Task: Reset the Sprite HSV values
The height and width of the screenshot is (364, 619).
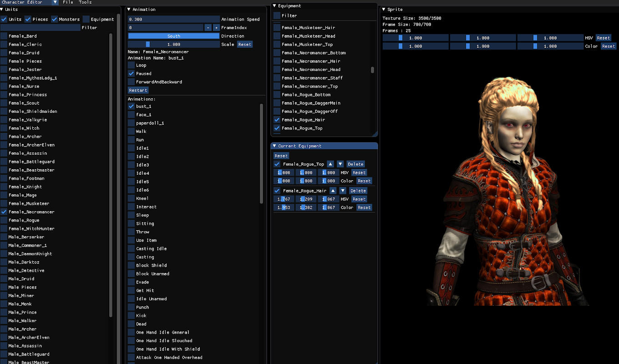Action: [604, 38]
